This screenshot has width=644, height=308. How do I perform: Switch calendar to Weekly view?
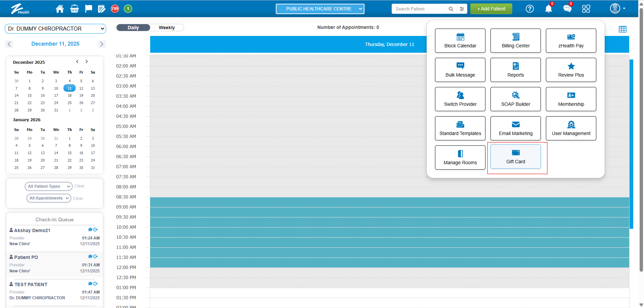click(x=167, y=28)
